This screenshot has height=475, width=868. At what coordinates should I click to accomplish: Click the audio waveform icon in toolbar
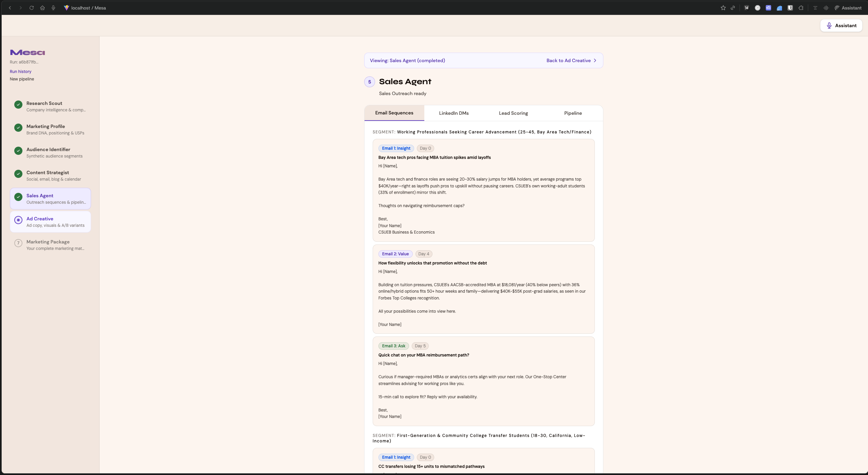826,8
